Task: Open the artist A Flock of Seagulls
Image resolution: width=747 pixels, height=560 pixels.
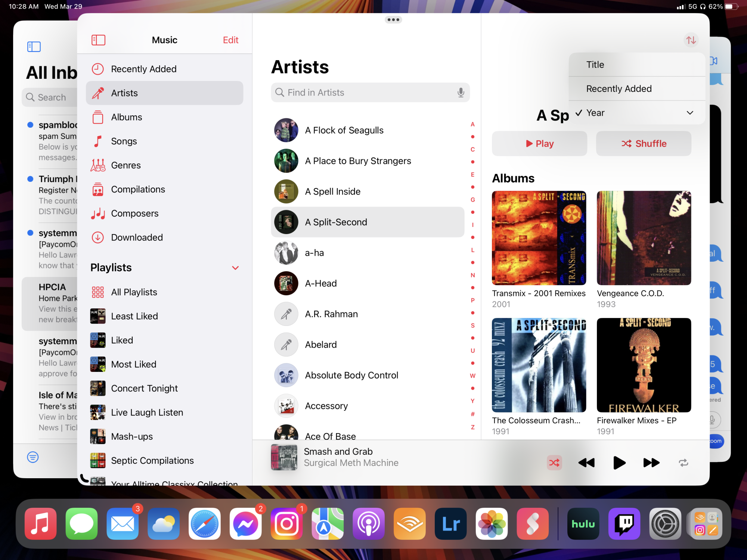Action: tap(368, 130)
